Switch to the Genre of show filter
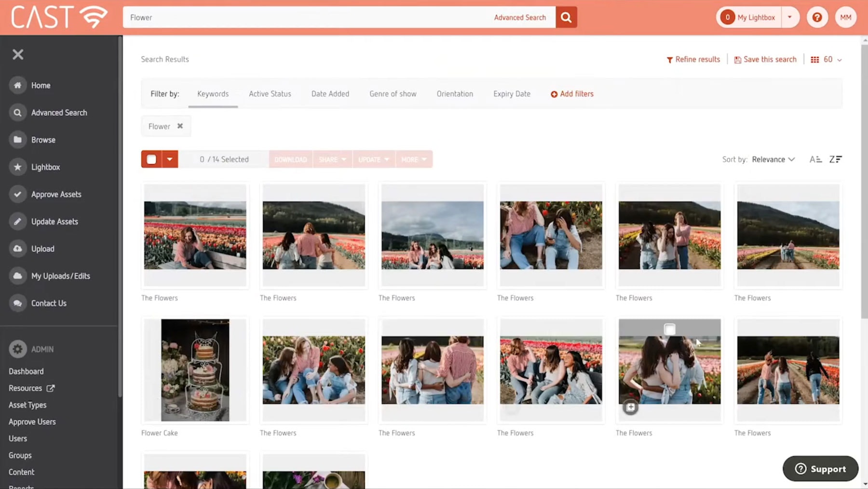 (x=393, y=94)
